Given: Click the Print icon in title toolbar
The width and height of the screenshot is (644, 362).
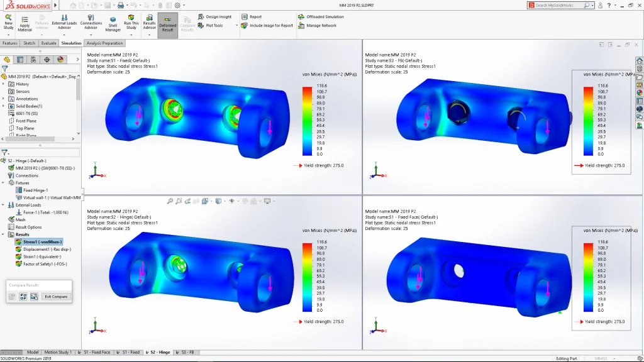Looking at the screenshot, I should click(120, 5).
